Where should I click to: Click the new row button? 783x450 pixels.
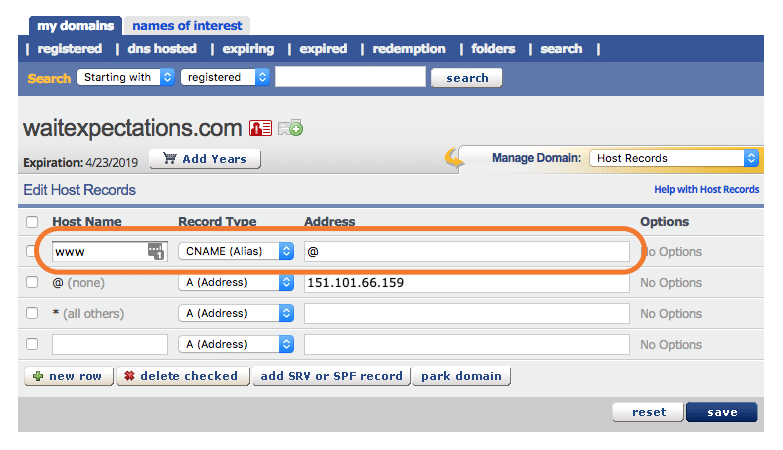[67, 376]
